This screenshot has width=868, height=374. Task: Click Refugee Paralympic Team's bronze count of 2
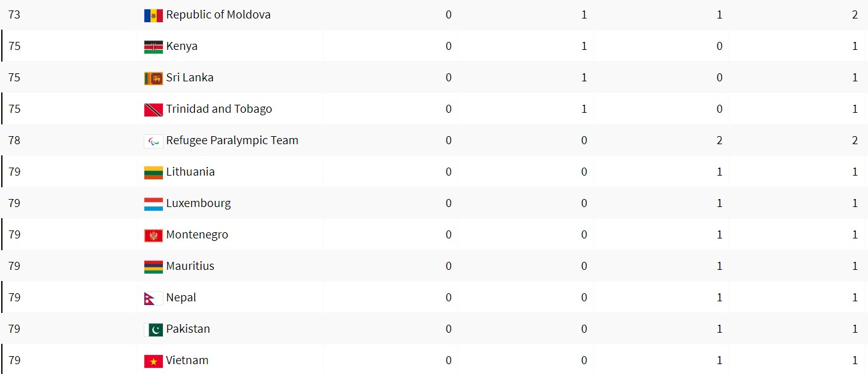pos(719,140)
